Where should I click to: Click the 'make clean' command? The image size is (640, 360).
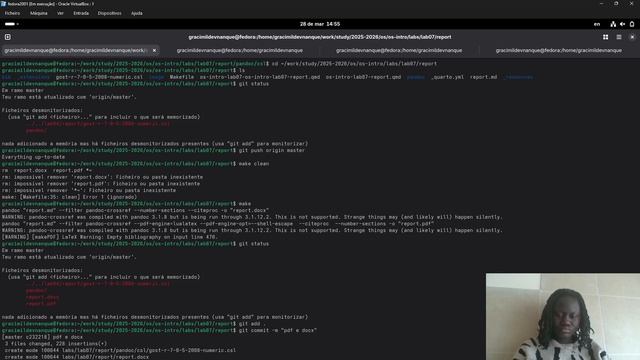[254, 164]
